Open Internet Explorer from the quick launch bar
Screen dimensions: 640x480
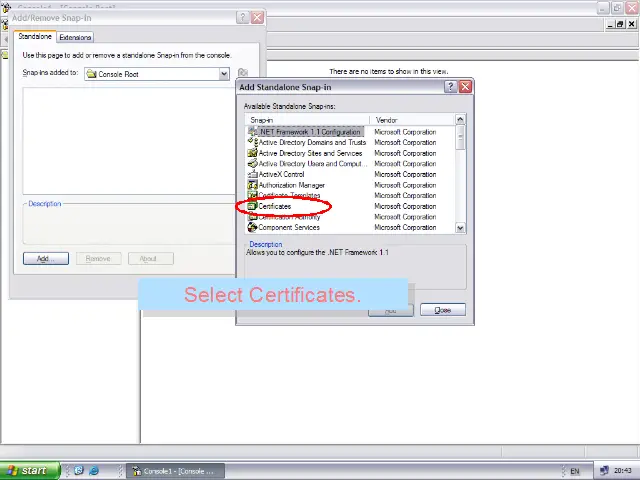tap(93, 471)
